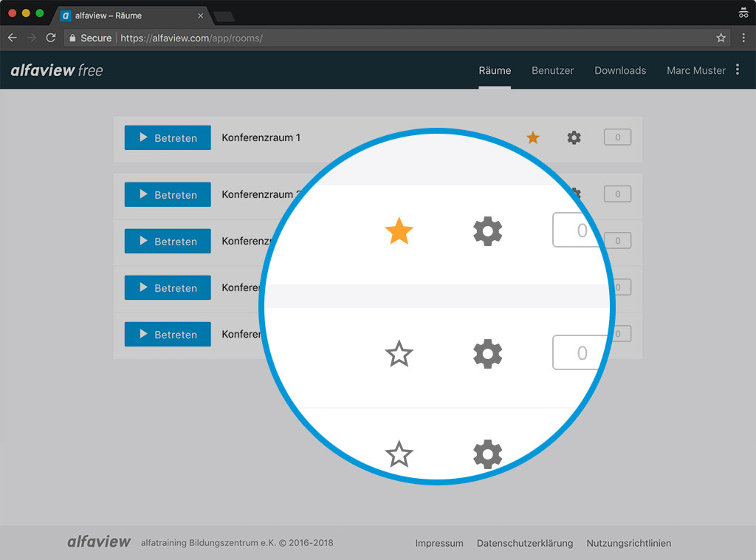756x560 pixels.
Task: Bookmark this page with the address bar star
Action: tap(721, 38)
